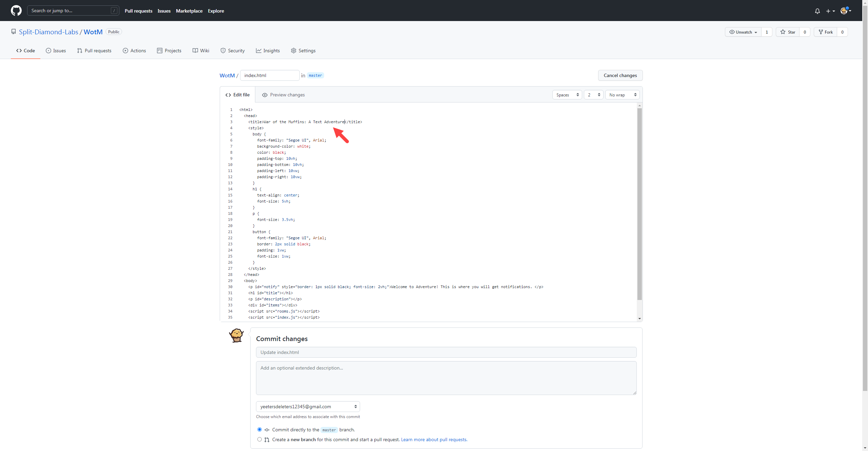Open the commit email address dropdown
Screen dimensions: 868x451
pyautogui.click(x=308, y=407)
